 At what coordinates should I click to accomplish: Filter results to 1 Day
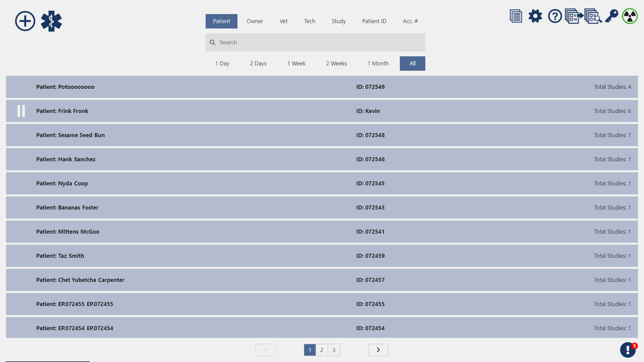click(222, 63)
